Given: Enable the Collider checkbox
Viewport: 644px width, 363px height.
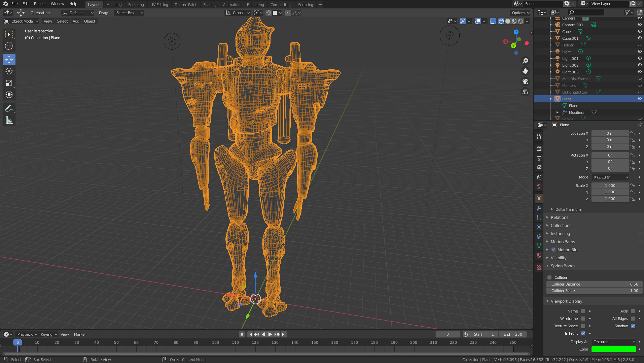Looking at the screenshot, I should click(549, 277).
